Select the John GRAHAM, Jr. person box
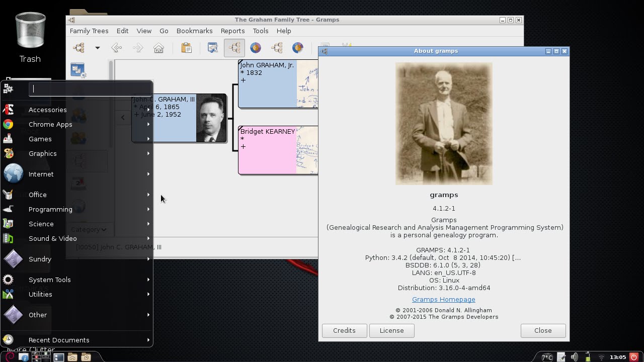The height and width of the screenshot is (362, 644). [x=278, y=84]
